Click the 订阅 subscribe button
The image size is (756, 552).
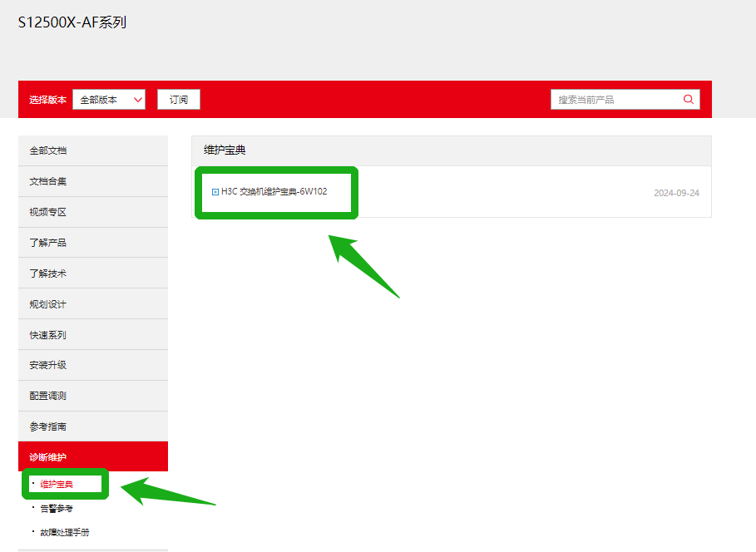click(178, 99)
